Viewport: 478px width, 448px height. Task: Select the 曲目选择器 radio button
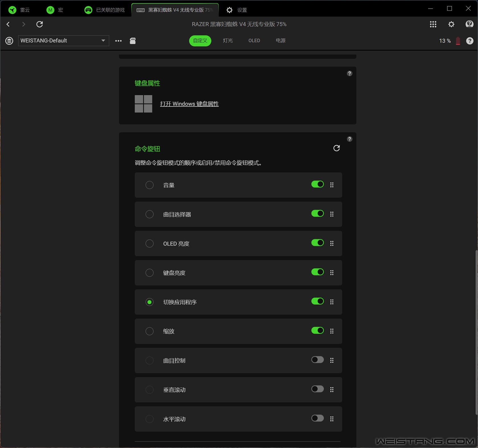(149, 214)
